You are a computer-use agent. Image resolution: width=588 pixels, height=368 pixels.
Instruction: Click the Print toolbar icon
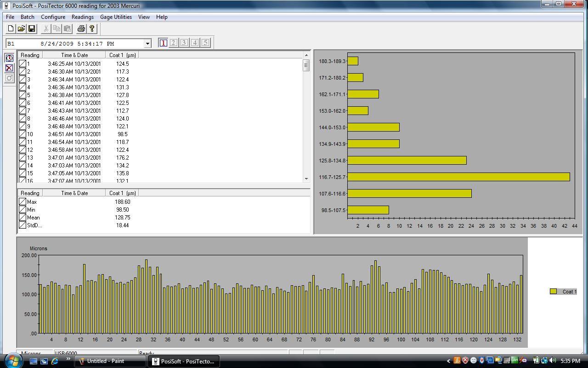pyautogui.click(x=81, y=29)
